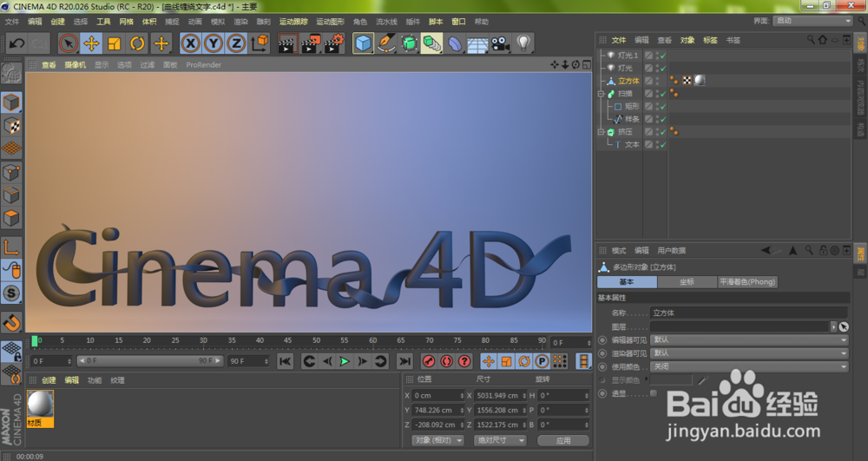This screenshot has height=461, width=868.
Task: Collapse the 挤压 object tree node
Action: pyautogui.click(x=601, y=132)
